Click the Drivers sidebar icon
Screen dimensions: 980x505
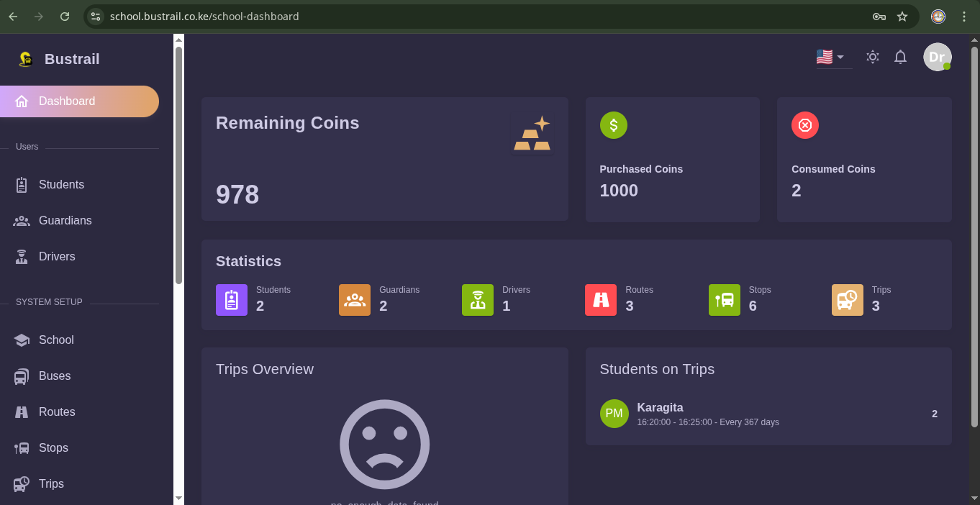click(x=22, y=256)
